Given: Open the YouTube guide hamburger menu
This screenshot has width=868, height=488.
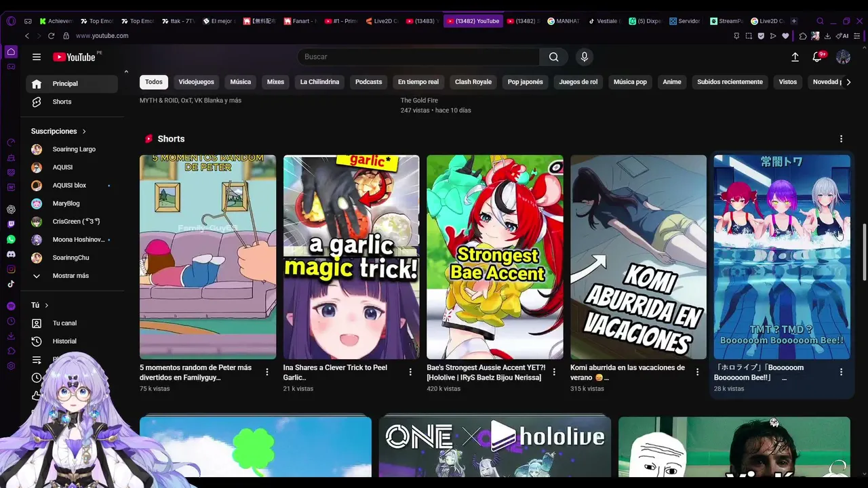Looking at the screenshot, I should click(37, 57).
